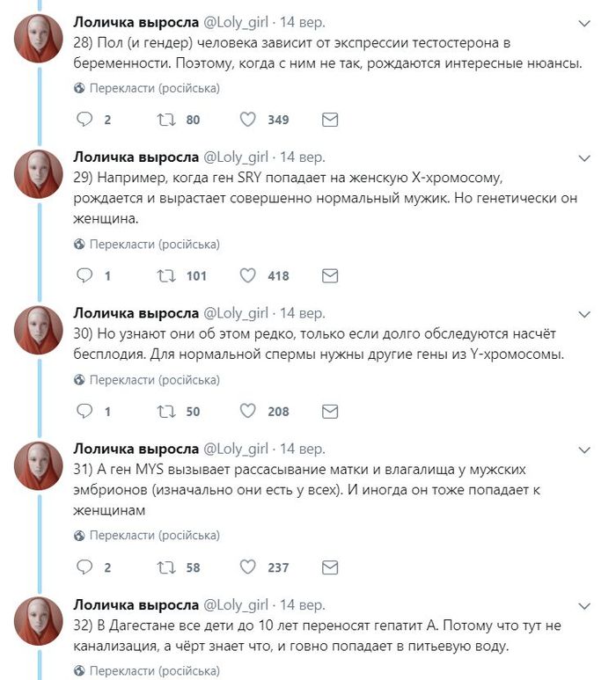616x680 pixels.
Task: Retweet the tweet with 58 retweets
Action: pos(165,567)
